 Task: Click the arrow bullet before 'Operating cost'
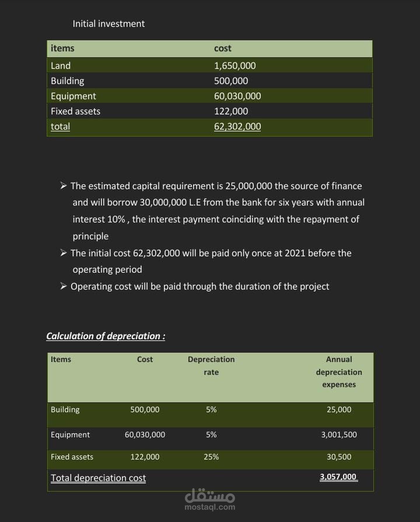point(64,286)
